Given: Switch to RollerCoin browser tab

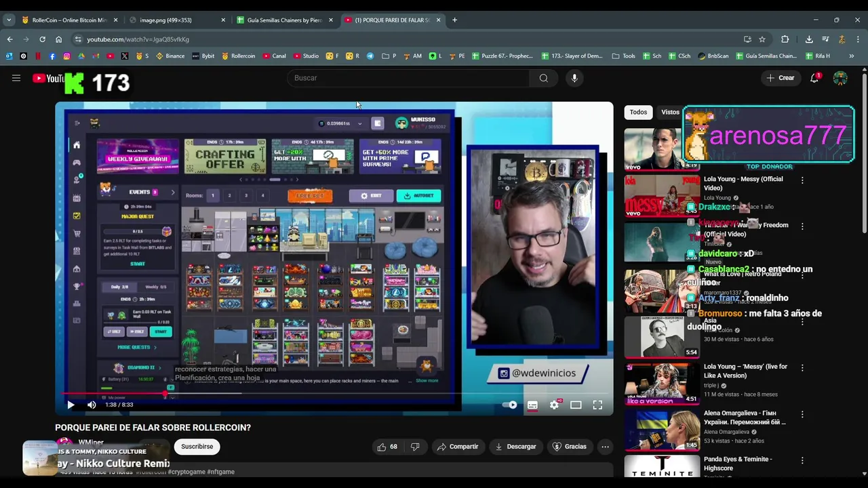Looking at the screenshot, I should [x=69, y=20].
